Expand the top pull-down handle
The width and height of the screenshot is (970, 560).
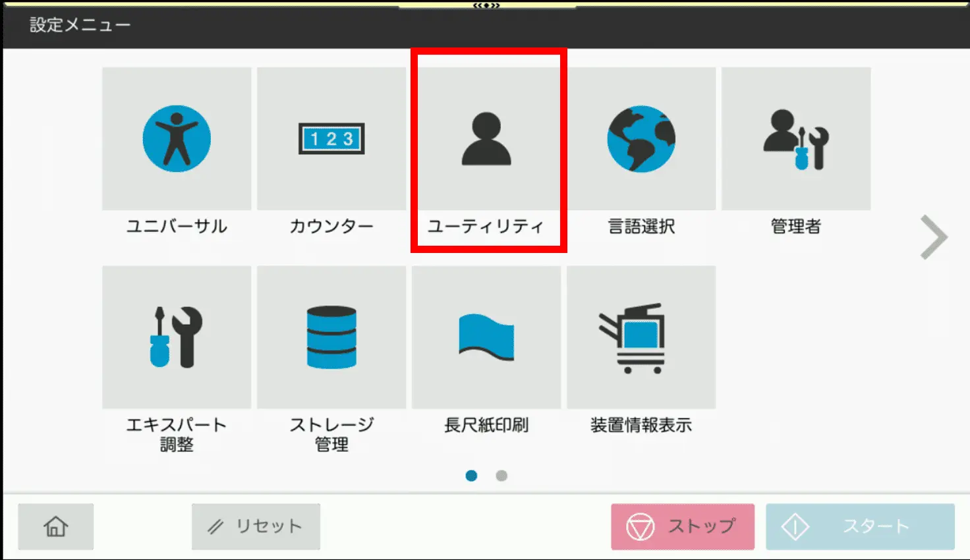click(x=486, y=5)
